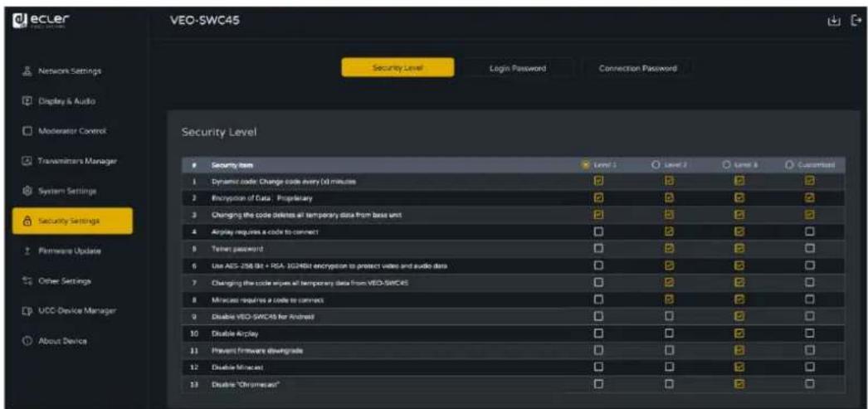The height and width of the screenshot is (409, 868).
Task: Click the Network Settings sidebar icon
Action: click(26, 71)
